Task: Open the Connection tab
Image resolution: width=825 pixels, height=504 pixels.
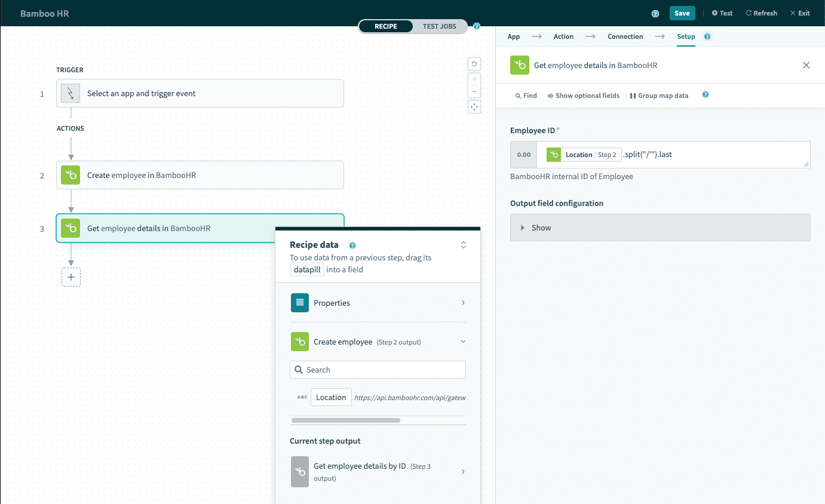Action: click(625, 36)
